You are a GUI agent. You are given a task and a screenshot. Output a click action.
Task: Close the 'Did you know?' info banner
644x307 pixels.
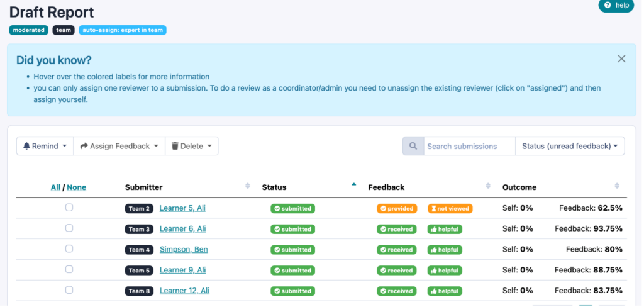tap(621, 59)
